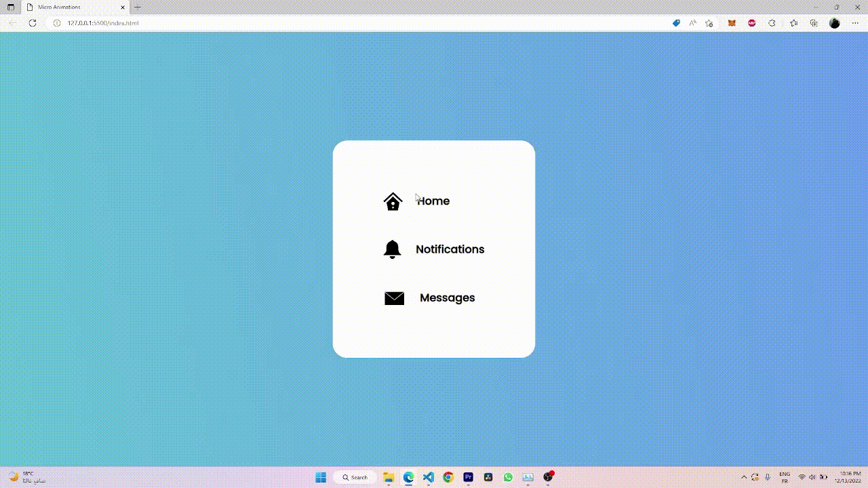This screenshot has width=868, height=488.
Task: Open the weather widget showing 18°C
Action: coord(27,477)
